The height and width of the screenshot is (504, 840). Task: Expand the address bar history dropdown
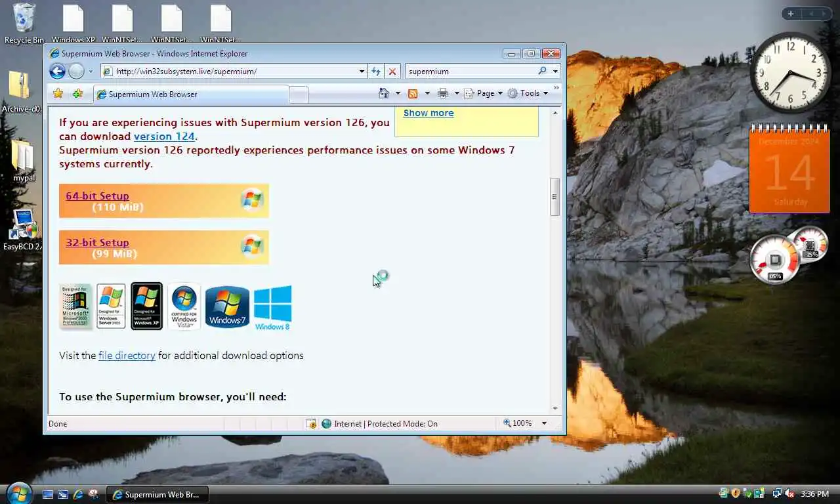coord(362,72)
